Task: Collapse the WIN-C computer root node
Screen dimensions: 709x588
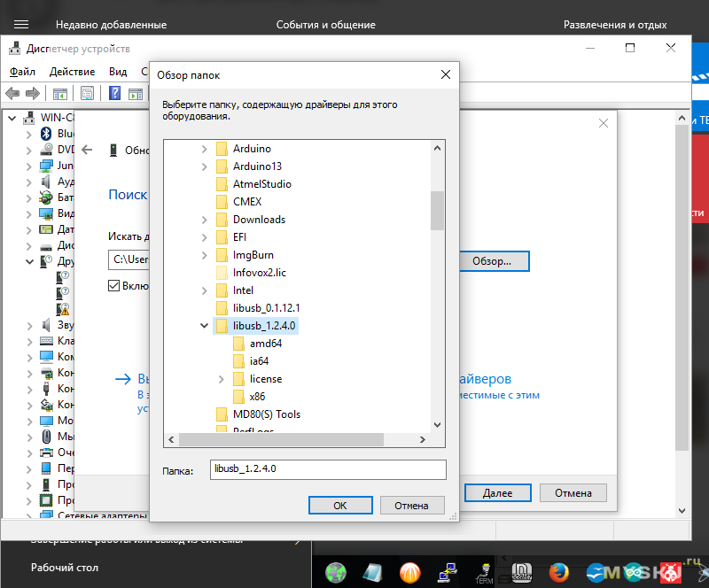Action: (12, 119)
